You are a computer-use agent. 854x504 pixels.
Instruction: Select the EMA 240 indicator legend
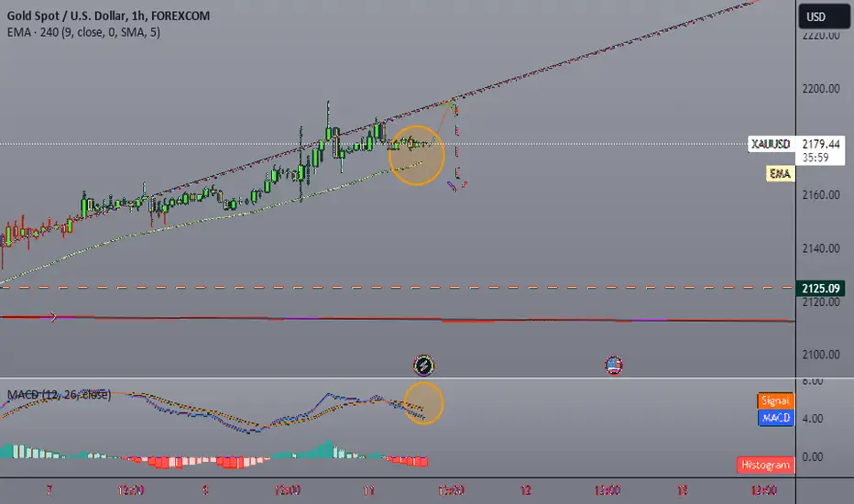(83, 32)
